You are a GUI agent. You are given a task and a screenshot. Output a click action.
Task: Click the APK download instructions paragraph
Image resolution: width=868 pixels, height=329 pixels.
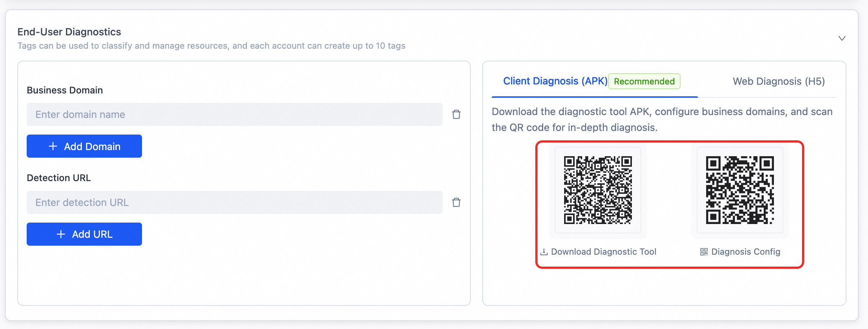click(662, 119)
